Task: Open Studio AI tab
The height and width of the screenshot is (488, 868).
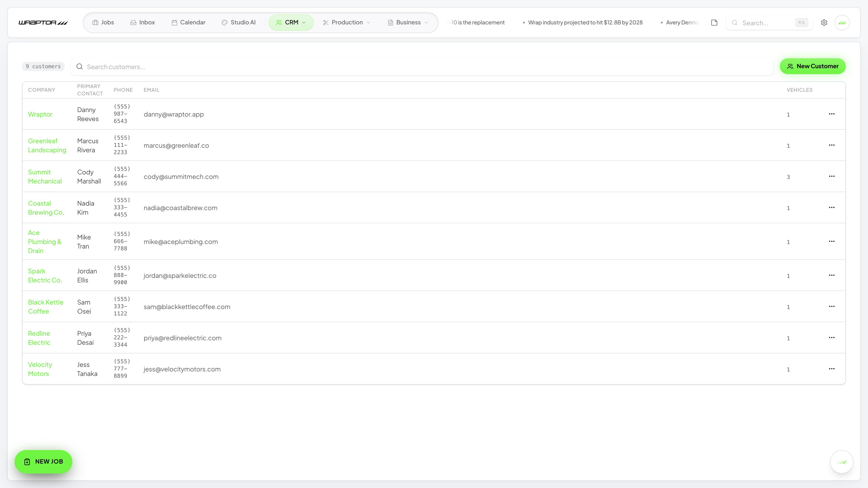Action: tap(238, 23)
